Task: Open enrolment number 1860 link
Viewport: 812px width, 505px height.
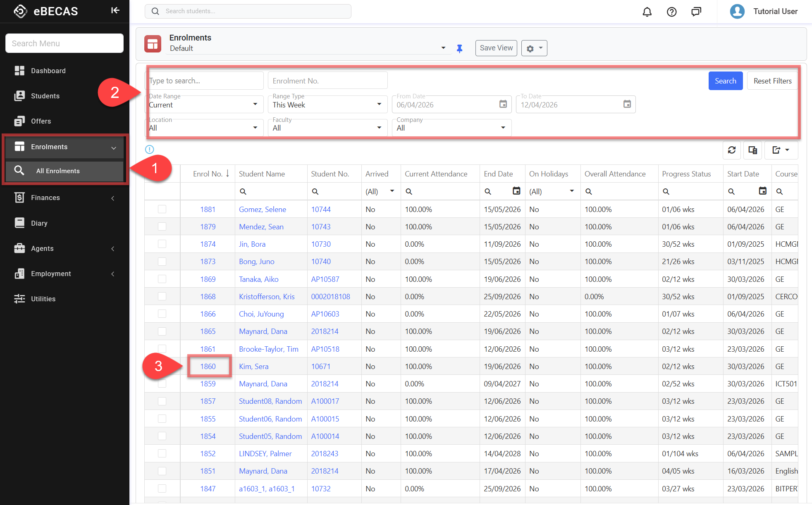Action: coord(208,367)
